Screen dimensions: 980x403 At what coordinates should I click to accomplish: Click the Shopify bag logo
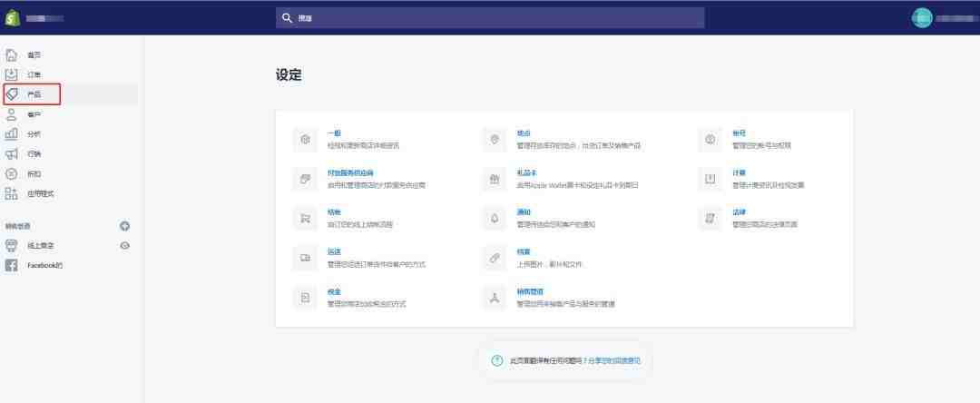click(x=13, y=18)
